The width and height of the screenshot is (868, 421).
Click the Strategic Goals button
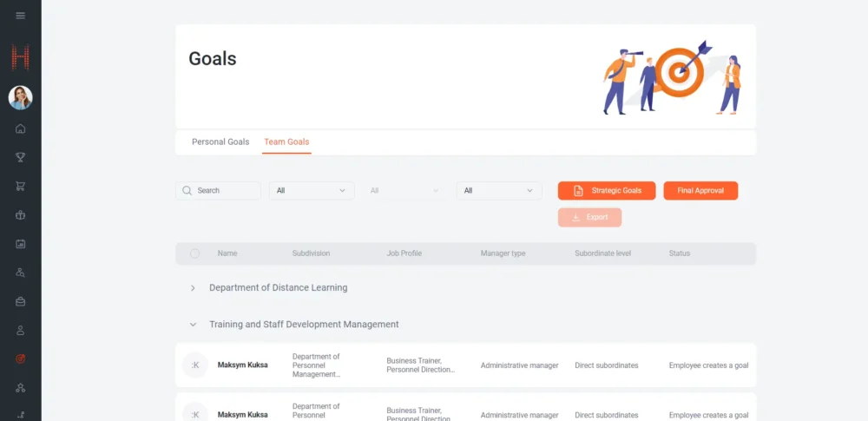[x=607, y=190]
